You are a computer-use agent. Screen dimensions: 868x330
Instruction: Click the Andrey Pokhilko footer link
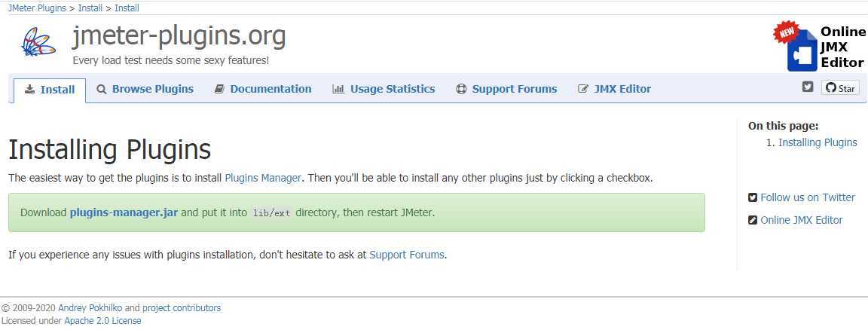(90, 308)
